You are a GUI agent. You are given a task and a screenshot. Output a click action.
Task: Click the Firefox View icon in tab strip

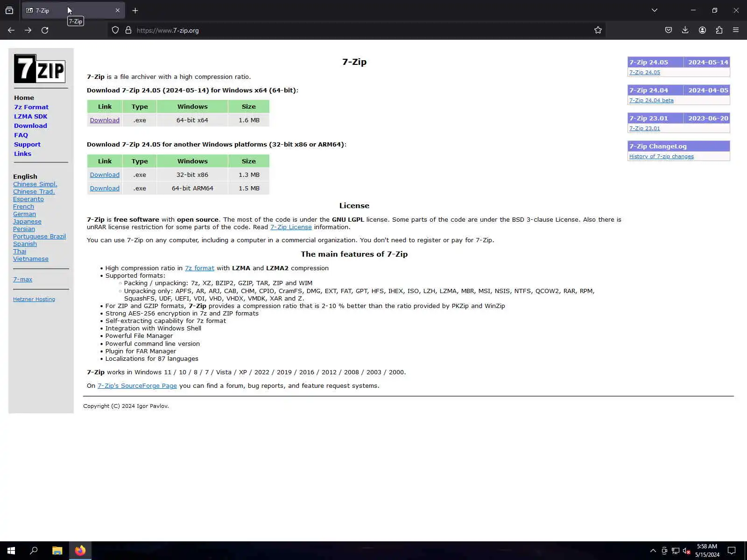[x=9, y=10]
